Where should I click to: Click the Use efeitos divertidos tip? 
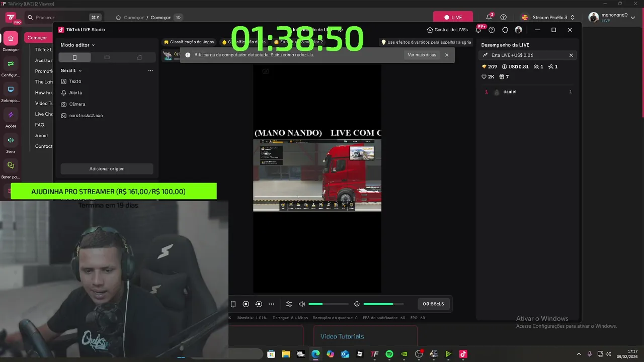point(426,42)
